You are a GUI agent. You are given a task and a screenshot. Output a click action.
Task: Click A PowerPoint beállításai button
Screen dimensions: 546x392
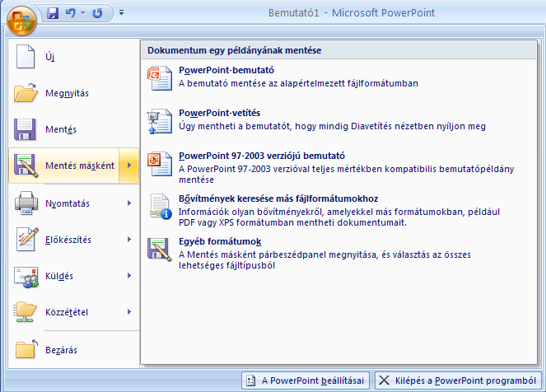coord(306,380)
